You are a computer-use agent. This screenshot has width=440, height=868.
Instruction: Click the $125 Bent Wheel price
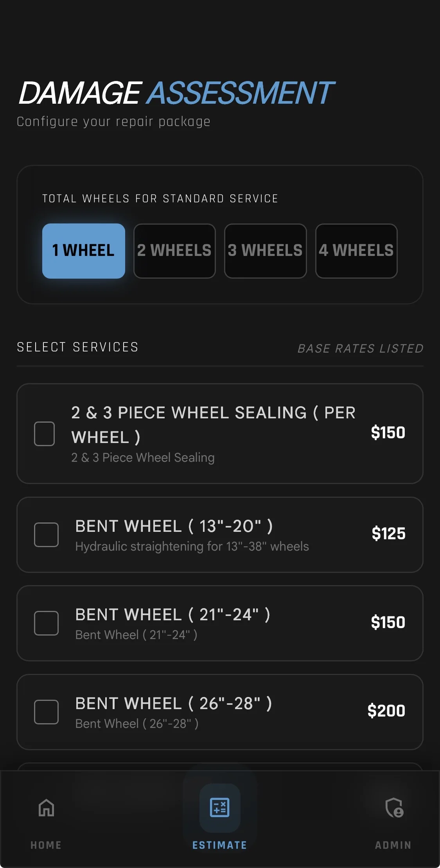(388, 534)
